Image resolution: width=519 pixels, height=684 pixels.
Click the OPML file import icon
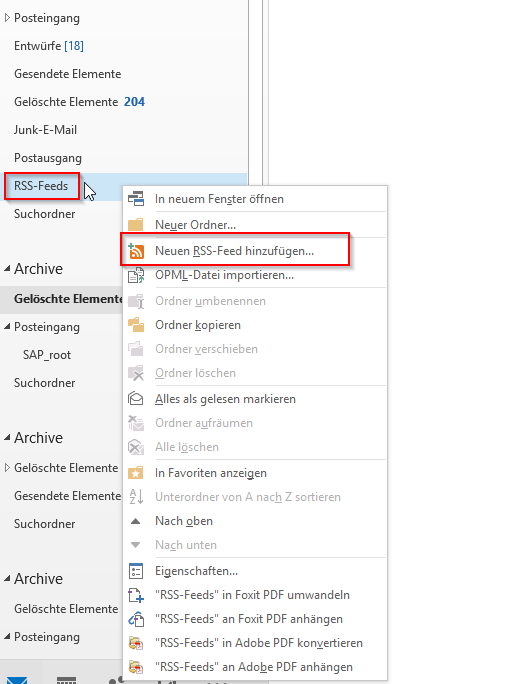coord(136,276)
